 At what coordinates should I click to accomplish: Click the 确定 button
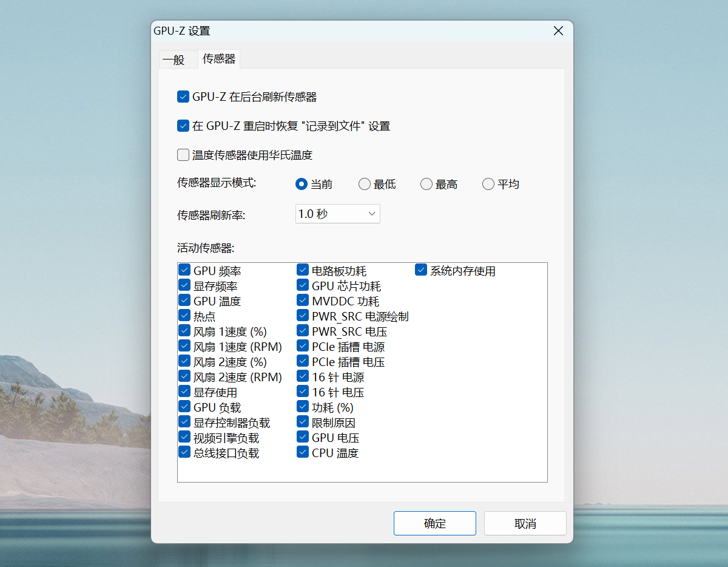pos(434,523)
